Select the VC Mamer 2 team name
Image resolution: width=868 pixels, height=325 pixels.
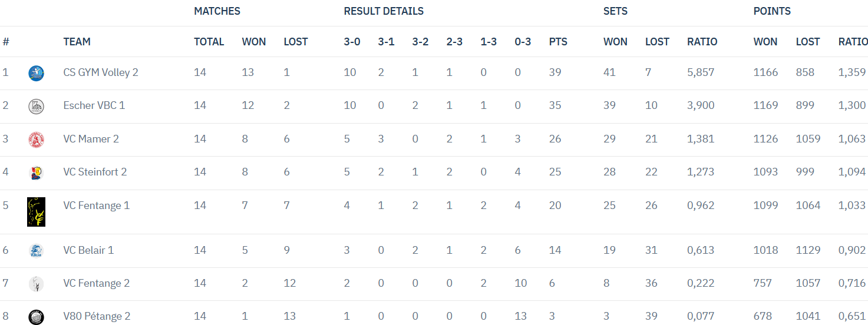(x=91, y=139)
